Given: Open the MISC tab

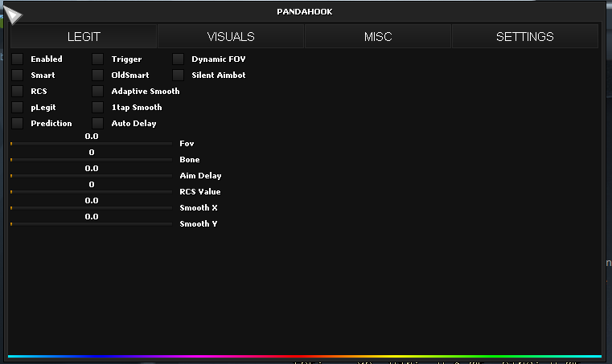Looking at the screenshot, I should click(378, 36).
